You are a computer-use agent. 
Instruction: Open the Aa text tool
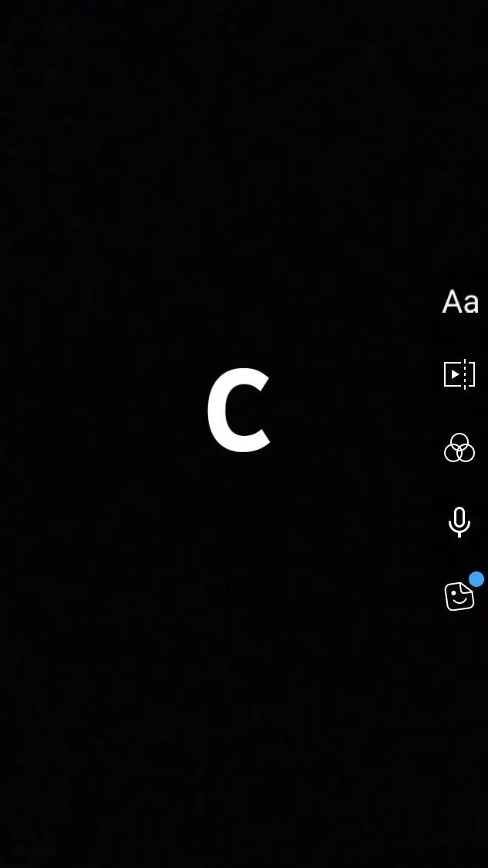tap(459, 302)
